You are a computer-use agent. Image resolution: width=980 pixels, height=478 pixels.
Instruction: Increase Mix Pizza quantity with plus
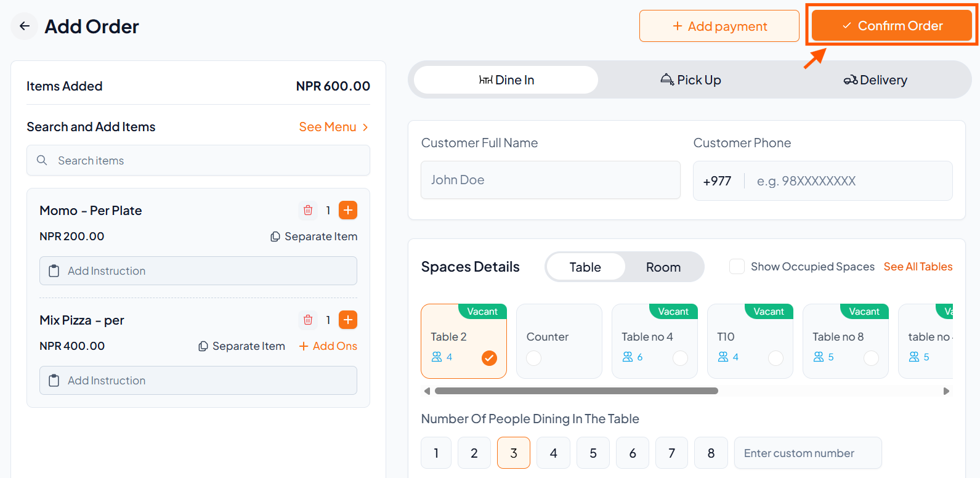click(348, 320)
